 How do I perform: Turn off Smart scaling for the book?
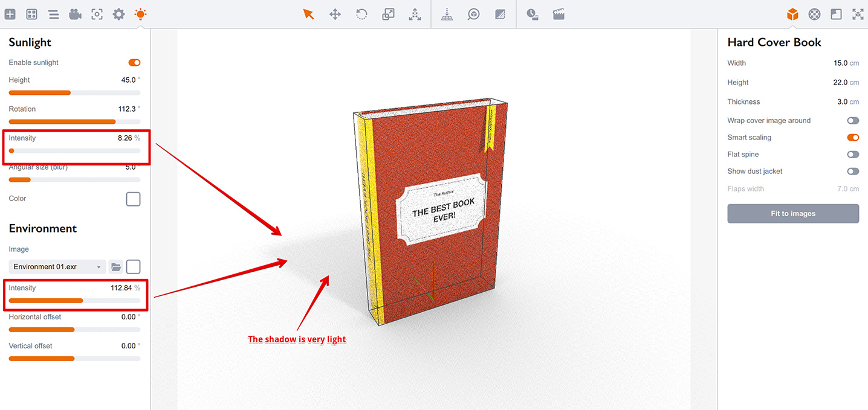[853, 137]
